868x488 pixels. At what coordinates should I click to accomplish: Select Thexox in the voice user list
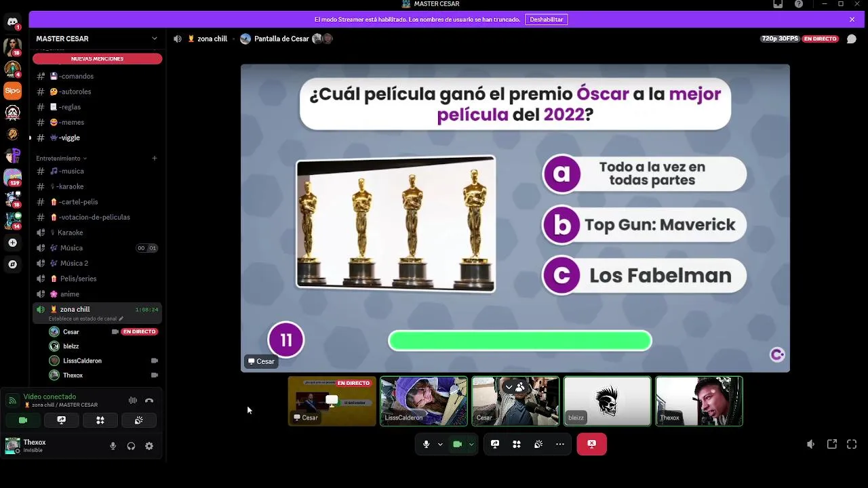(102, 375)
